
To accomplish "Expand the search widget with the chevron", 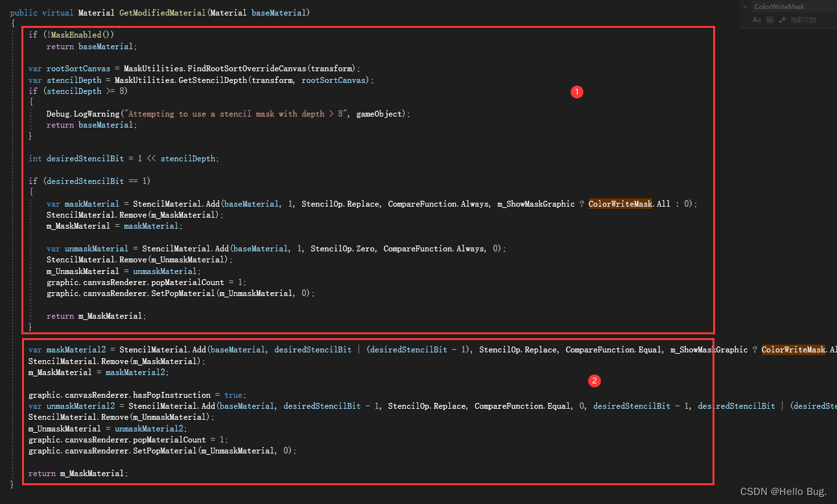I will point(745,6).
